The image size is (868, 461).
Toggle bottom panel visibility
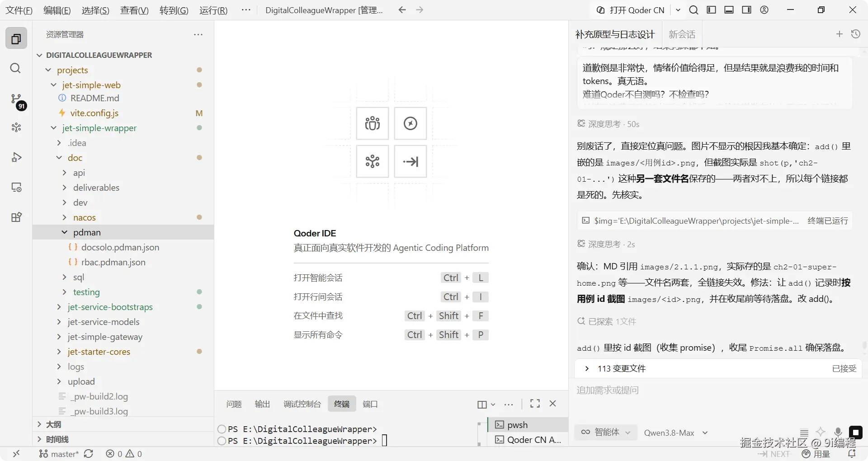click(x=729, y=10)
